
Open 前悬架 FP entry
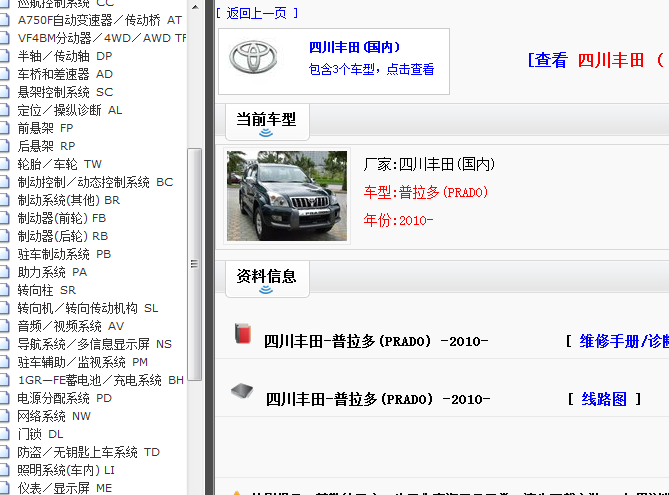45,128
